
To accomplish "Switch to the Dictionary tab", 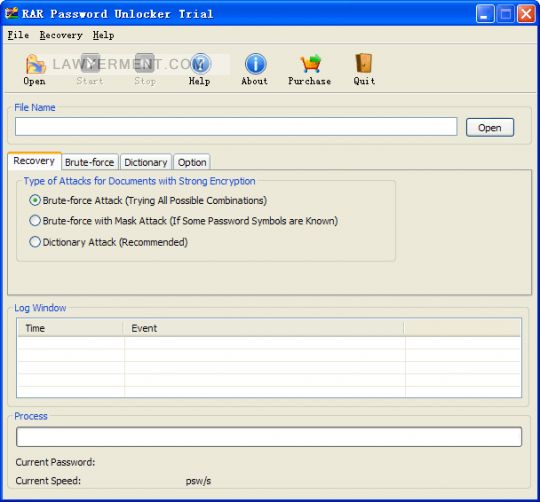I will click(x=146, y=162).
